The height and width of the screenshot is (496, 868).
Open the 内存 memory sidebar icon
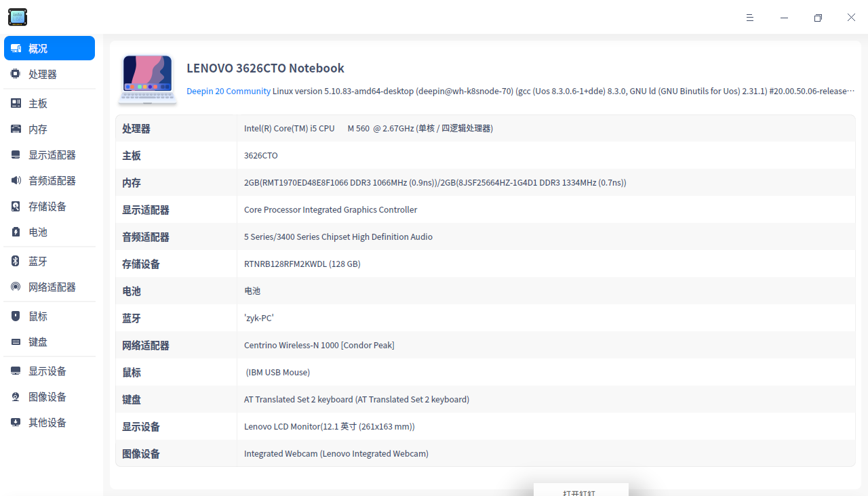pos(16,129)
